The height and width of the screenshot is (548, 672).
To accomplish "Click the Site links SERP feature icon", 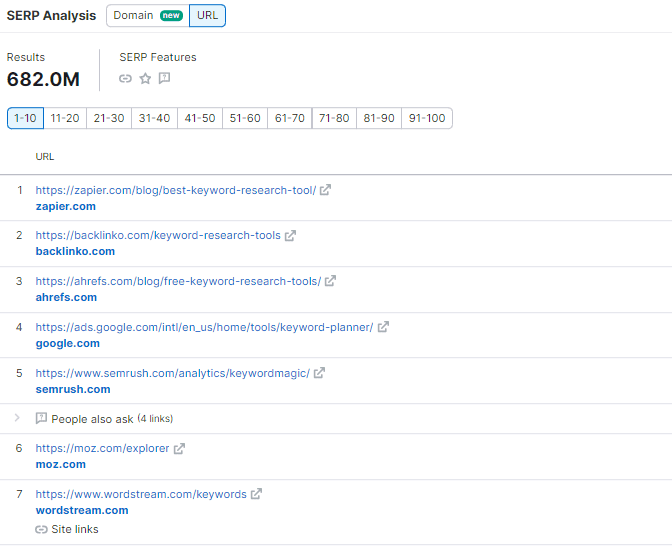I will point(125,78).
